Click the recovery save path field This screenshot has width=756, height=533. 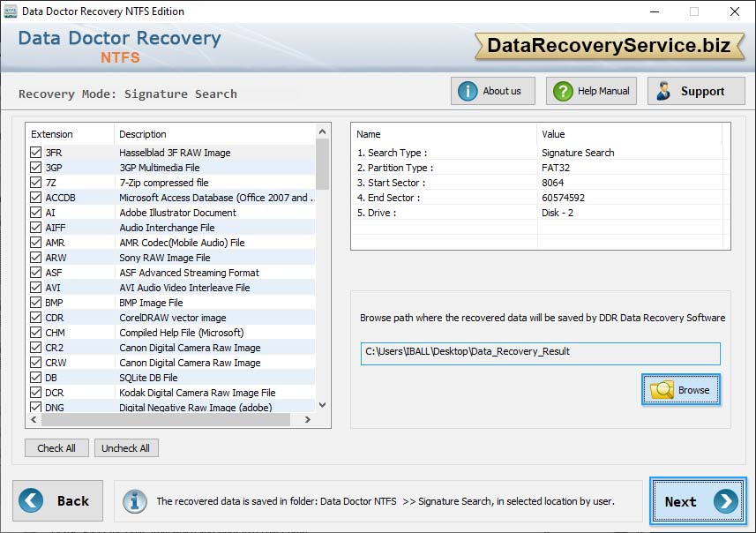tap(540, 354)
